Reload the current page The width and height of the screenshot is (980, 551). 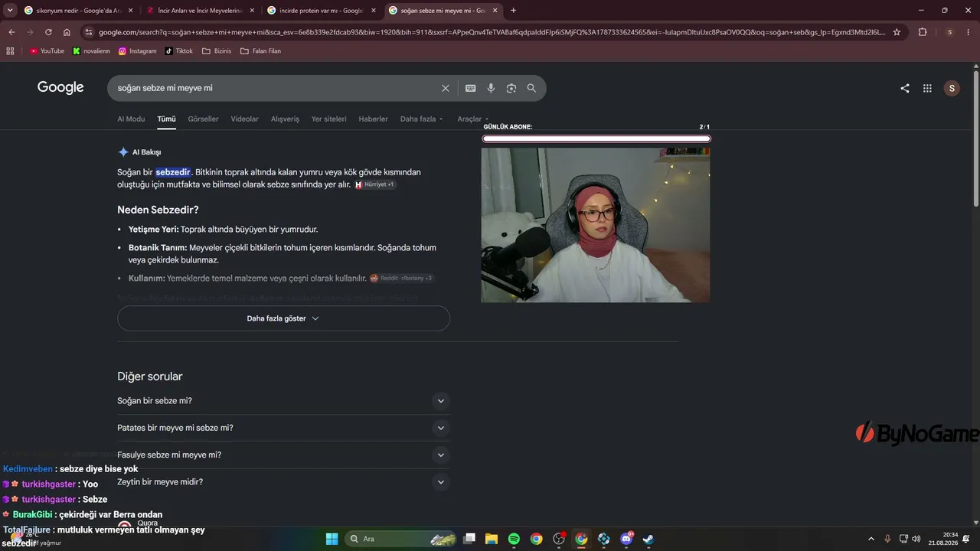click(48, 32)
